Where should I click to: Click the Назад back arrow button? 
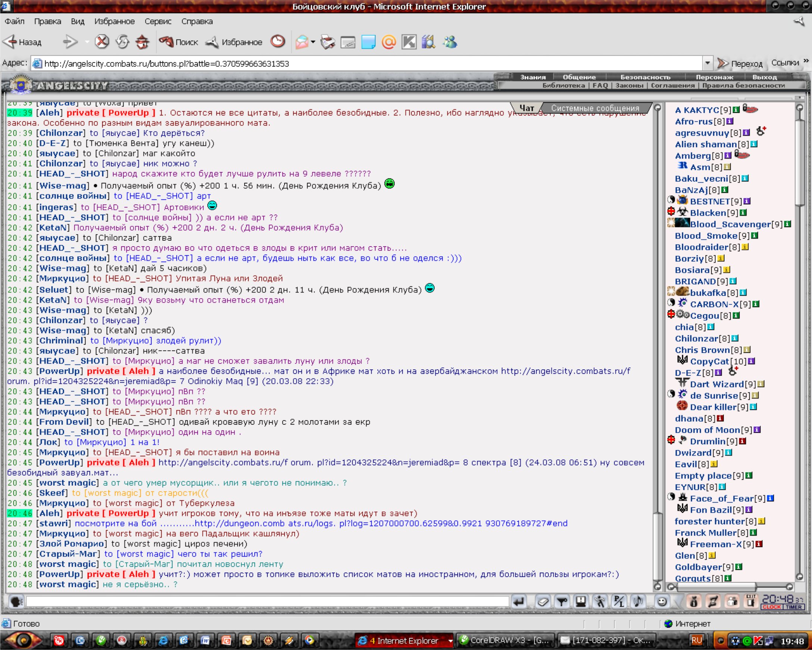tap(23, 42)
